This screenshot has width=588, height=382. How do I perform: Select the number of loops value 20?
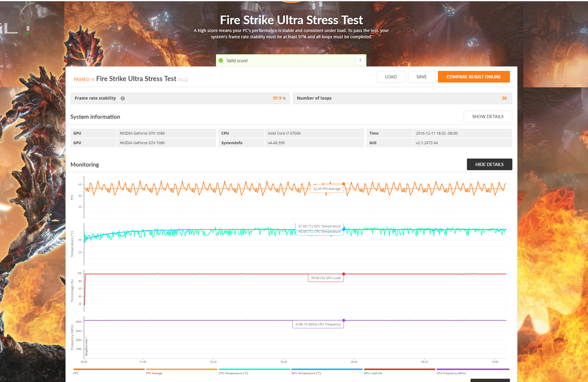tap(504, 98)
